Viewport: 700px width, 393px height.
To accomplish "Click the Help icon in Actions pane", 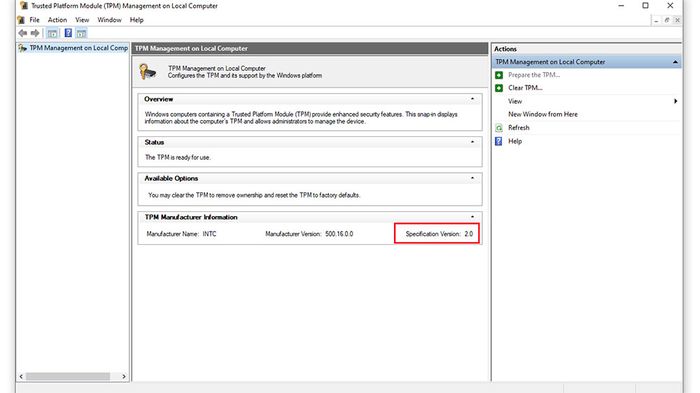I will pos(499,142).
